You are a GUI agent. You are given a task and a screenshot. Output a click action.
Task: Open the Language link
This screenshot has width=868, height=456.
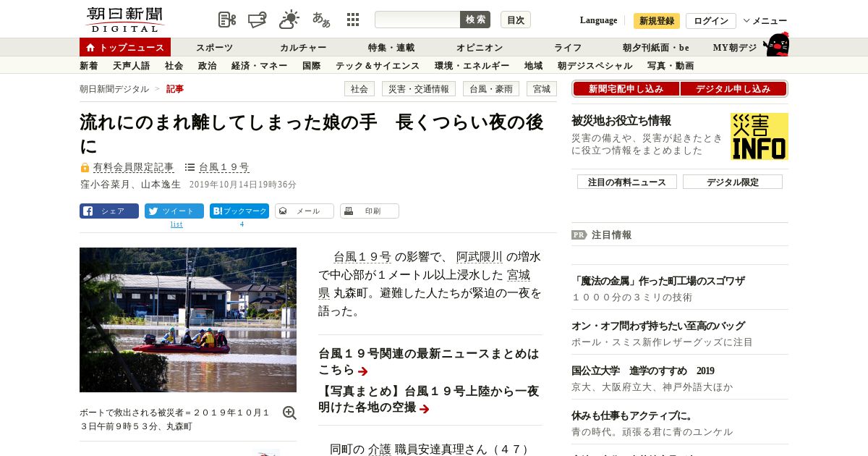pos(598,20)
